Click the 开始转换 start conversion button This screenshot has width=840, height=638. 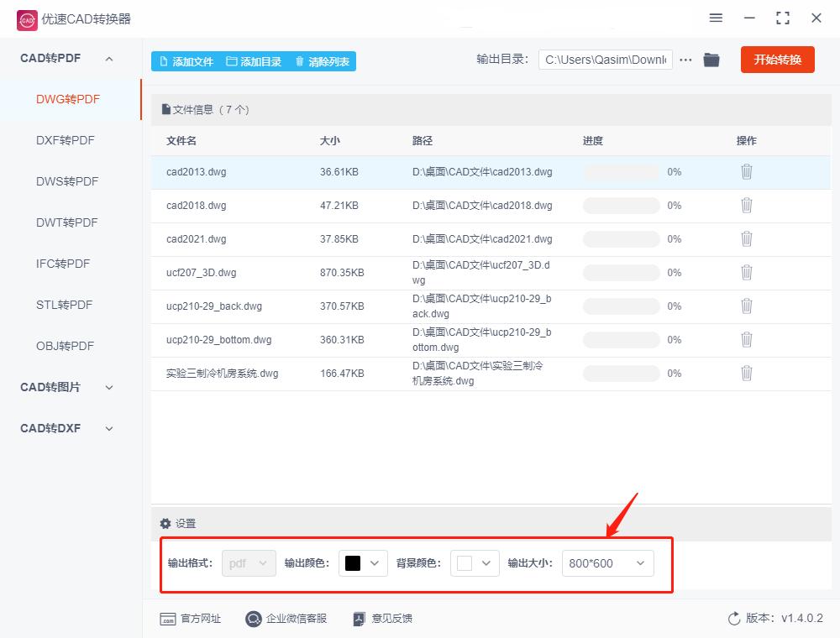click(x=777, y=60)
